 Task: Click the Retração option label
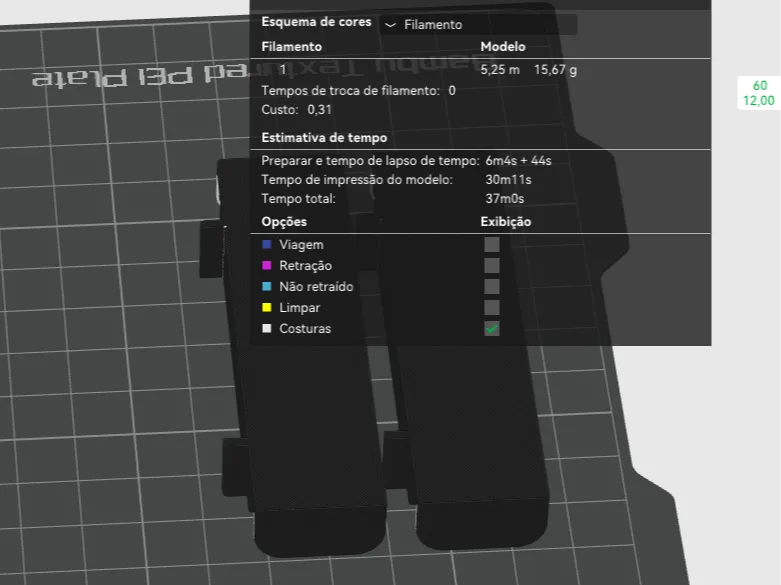click(305, 266)
